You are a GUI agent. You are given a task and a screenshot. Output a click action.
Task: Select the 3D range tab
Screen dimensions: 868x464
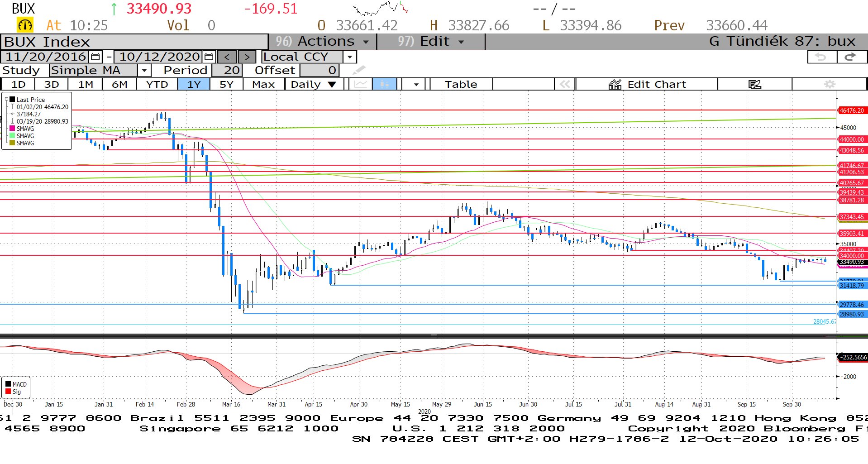click(51, 84)
